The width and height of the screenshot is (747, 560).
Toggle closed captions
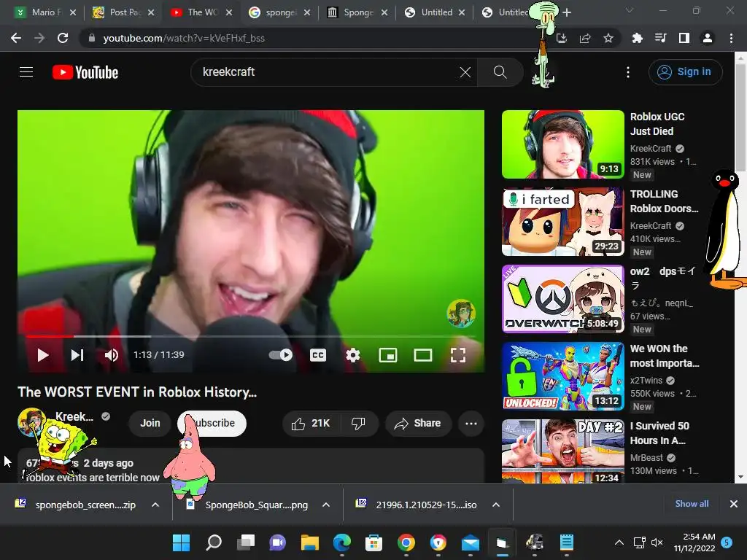(x=318, y=355)
